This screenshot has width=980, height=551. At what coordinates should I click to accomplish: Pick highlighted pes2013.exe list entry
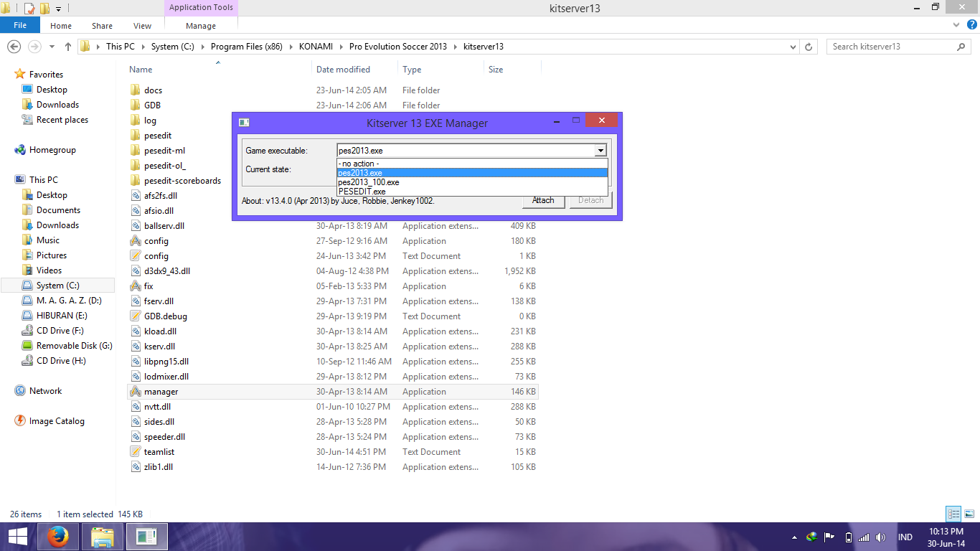pos(472,173)
